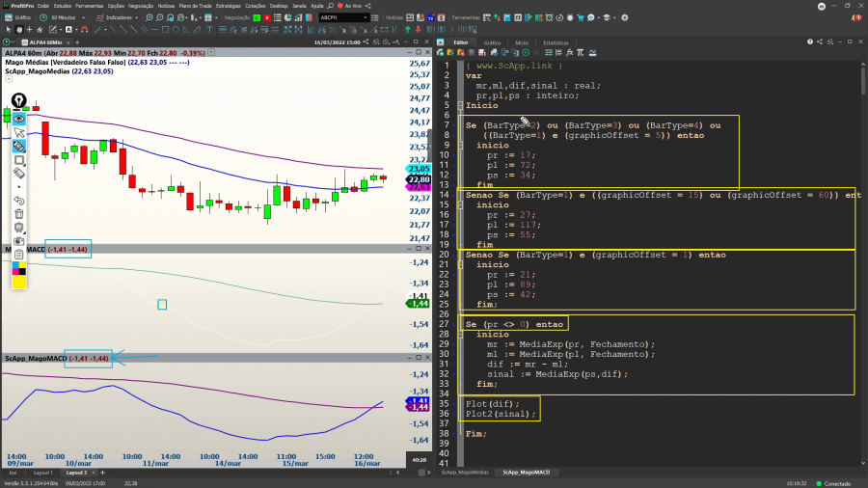Image resolution: width=868 pixels, height=488 pixels.
Task: Open the ScApp_MagoMedias bottom editor tab
Action: pos(465,473)
